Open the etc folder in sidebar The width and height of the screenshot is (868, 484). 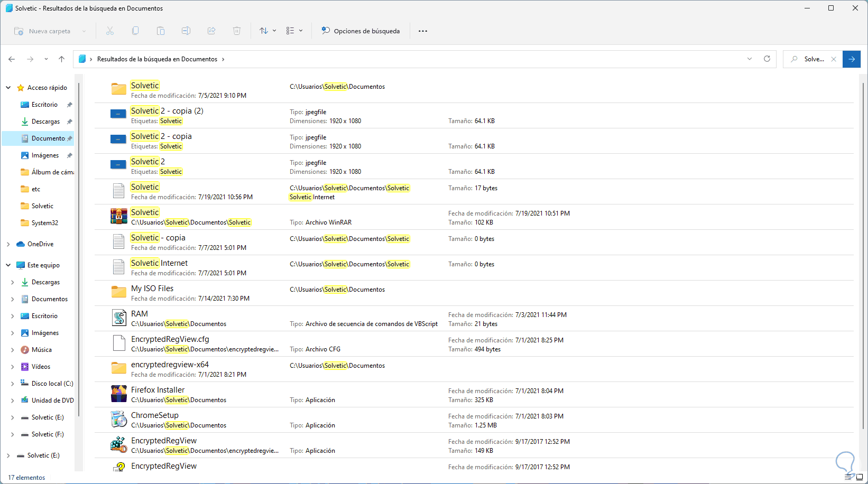click(x=35, y=189)
